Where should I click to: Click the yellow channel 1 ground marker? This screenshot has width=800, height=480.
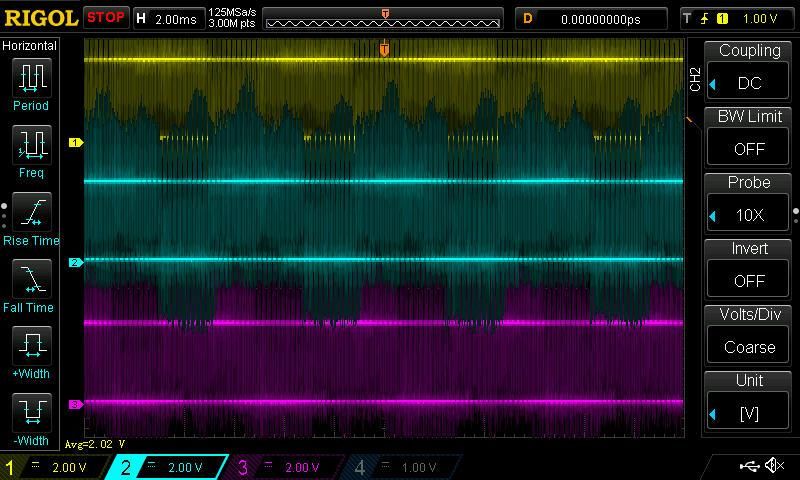point(76,143)
